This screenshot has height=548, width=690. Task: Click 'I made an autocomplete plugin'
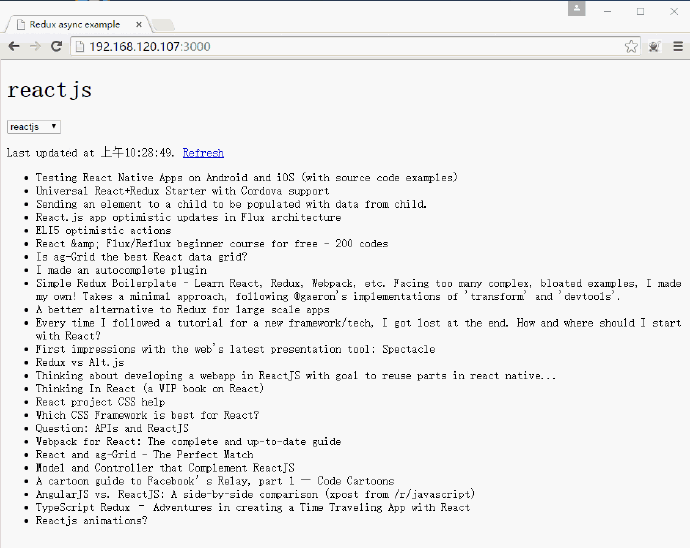pos(121,270)
